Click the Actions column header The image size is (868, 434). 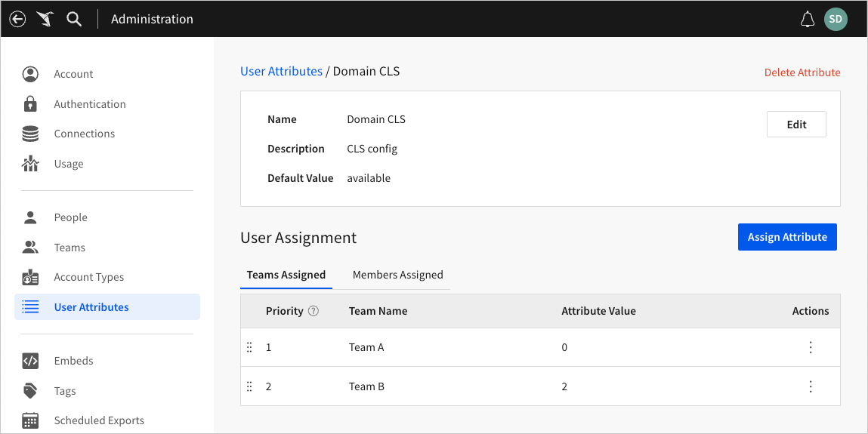tap(811, 311)
